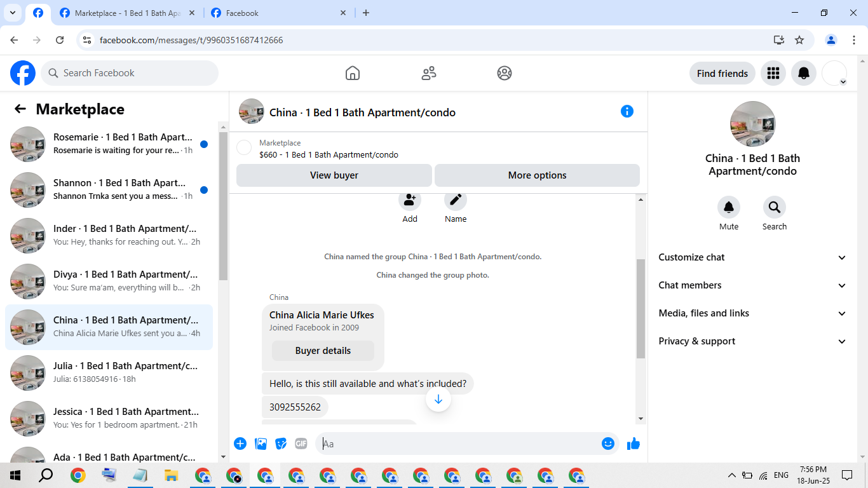Open a new browser tab
The image size is (868, 488).
tap(365, 13)
